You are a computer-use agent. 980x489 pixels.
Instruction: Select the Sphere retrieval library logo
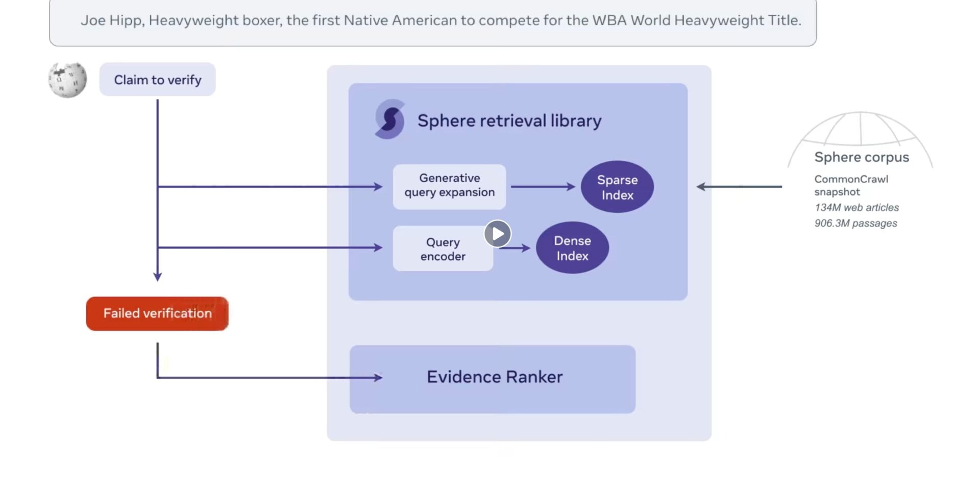(x=389, y=120)
